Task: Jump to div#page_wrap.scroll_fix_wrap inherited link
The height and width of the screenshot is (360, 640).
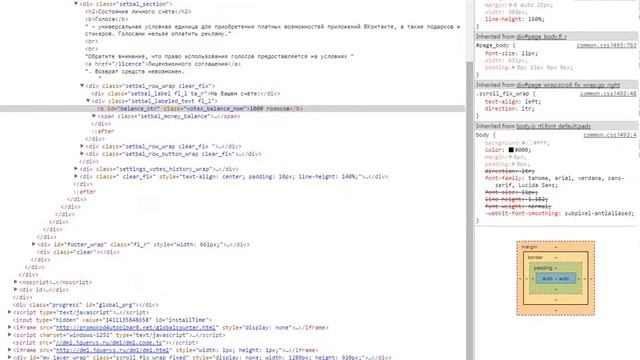Action: (568, 84)
